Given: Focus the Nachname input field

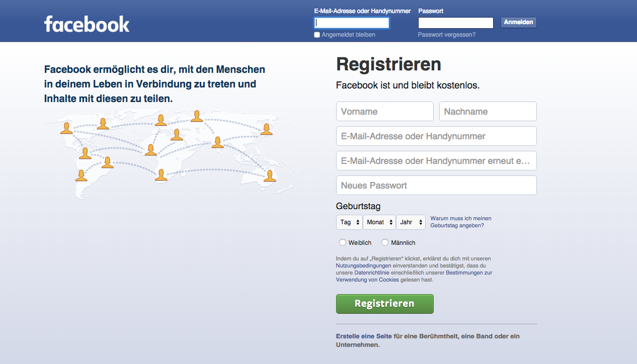Looking at the screenshot, I should pyautogui.click(x=488, y=112).
